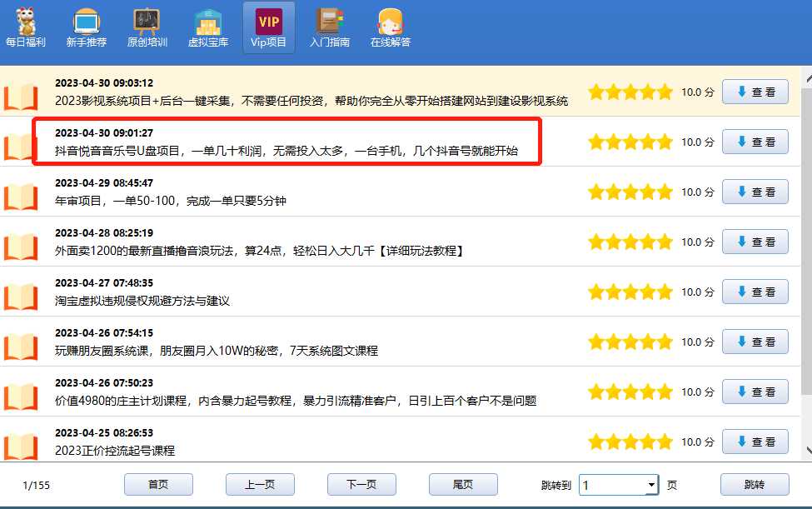Click book icon for 2023影视系统项目 row
Viewport: 812px width, 509px height.
tap(21, 97)
